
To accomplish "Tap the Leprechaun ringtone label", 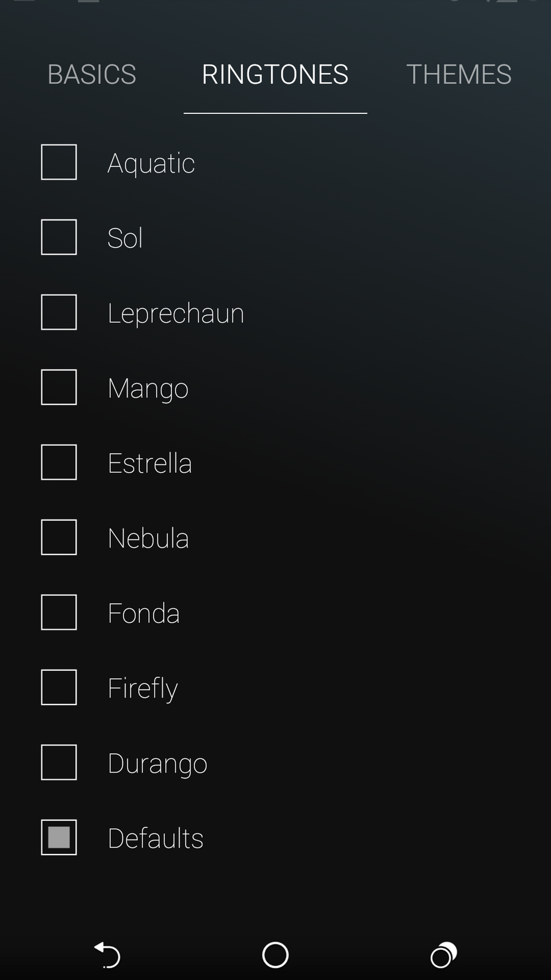I will tap(176, 314).
